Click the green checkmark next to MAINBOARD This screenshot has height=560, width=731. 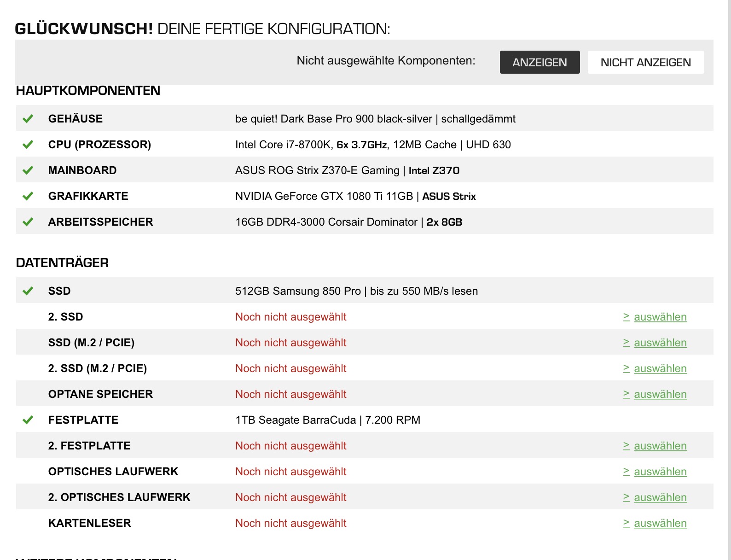28,170
